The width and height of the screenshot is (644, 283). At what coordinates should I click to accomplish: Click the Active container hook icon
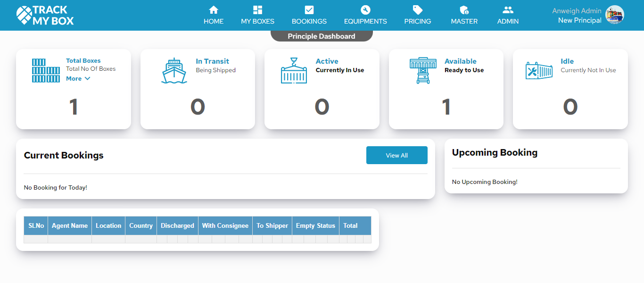point(294,71)
